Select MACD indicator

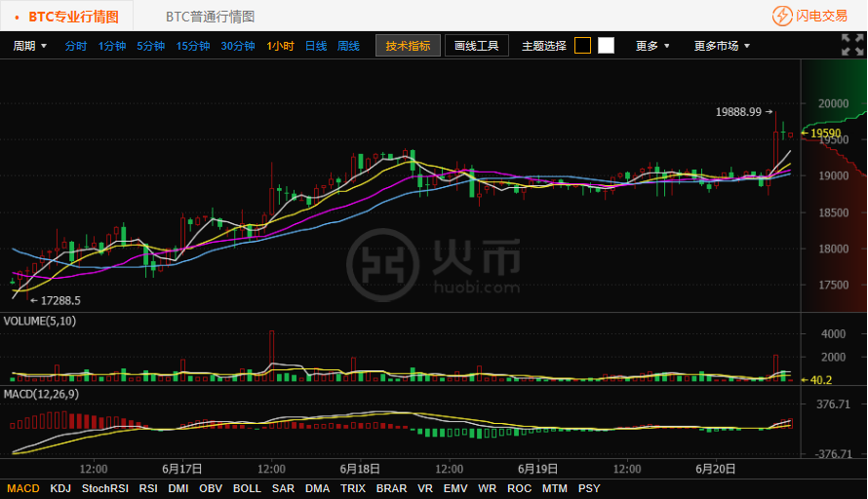click(x=23, y=488)
